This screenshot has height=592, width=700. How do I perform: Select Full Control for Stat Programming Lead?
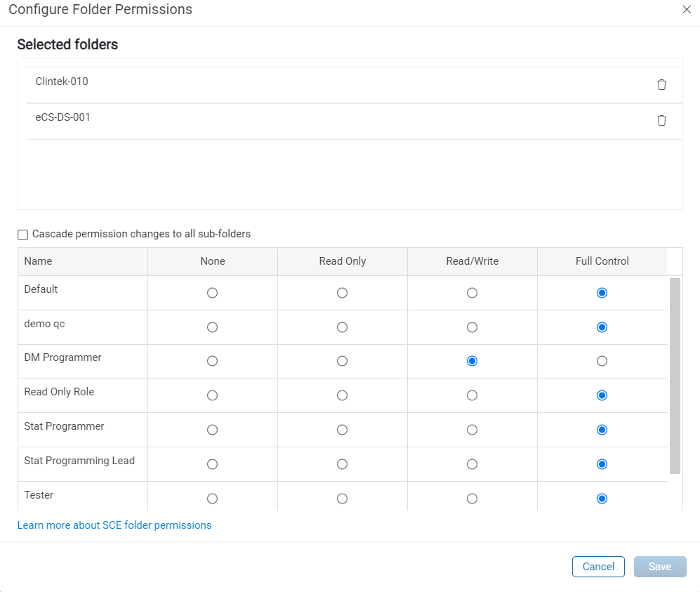602,464
